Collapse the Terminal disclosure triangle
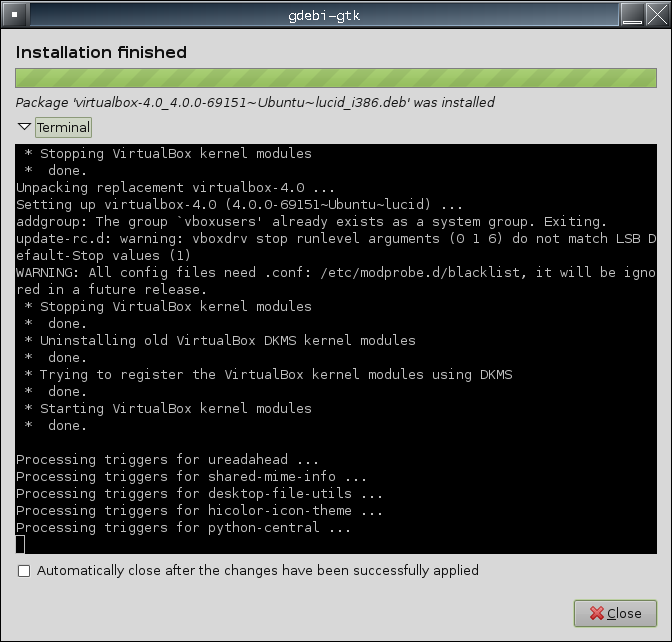The image size is (672, 642). click(x=24, y=127)
